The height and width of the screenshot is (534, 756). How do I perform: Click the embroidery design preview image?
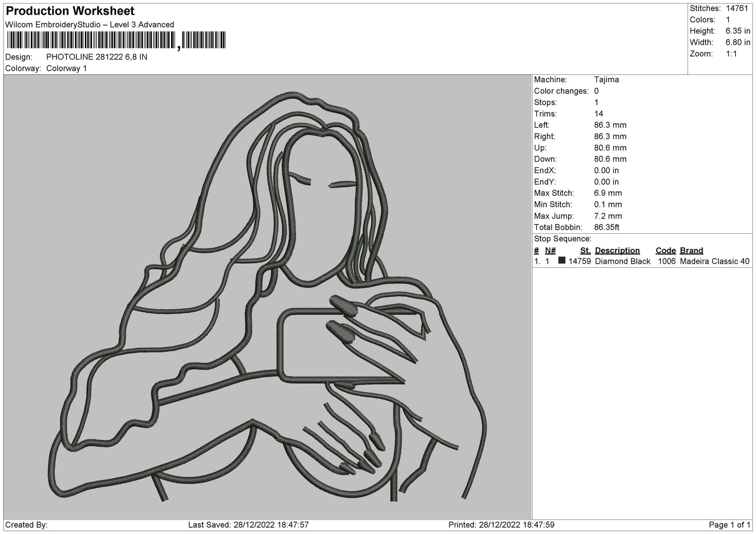coord(268,297)
